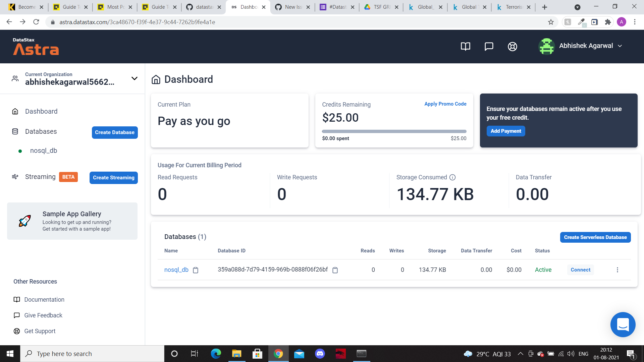644x362 pixels.
Task: Click the Databases icon in sidebar
Action: click(15, 131)
